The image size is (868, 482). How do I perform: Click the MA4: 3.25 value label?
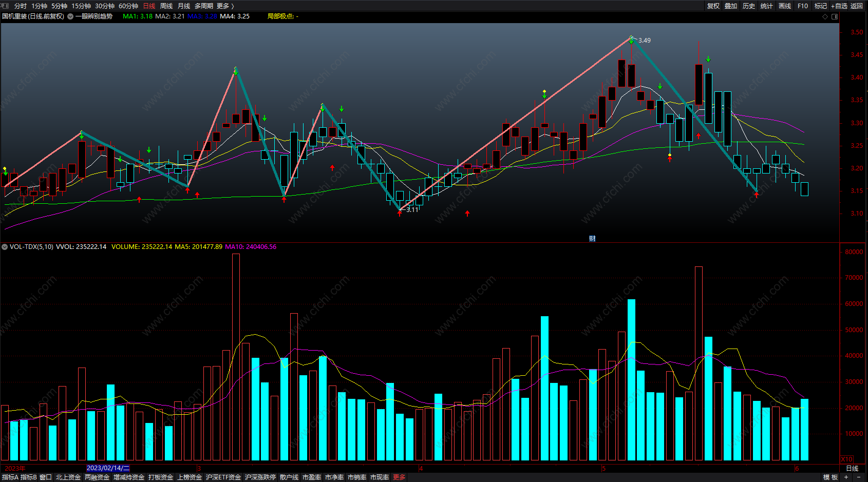pyautogui.click(x=235, y=16)
